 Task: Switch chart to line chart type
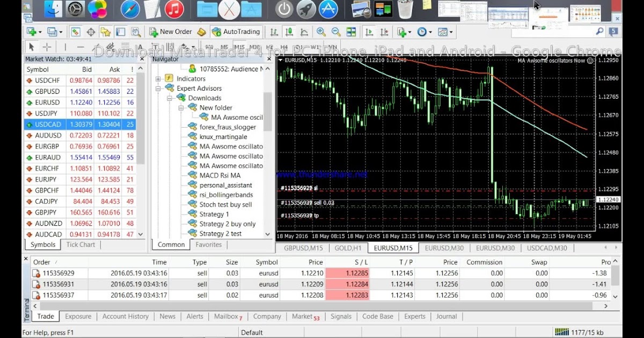304,32
